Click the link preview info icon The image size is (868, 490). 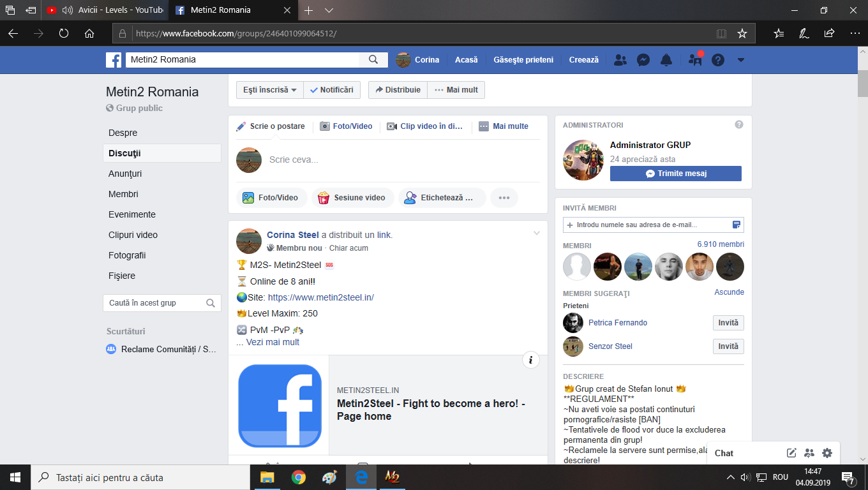pyautogui.click(x=531, y=360)
